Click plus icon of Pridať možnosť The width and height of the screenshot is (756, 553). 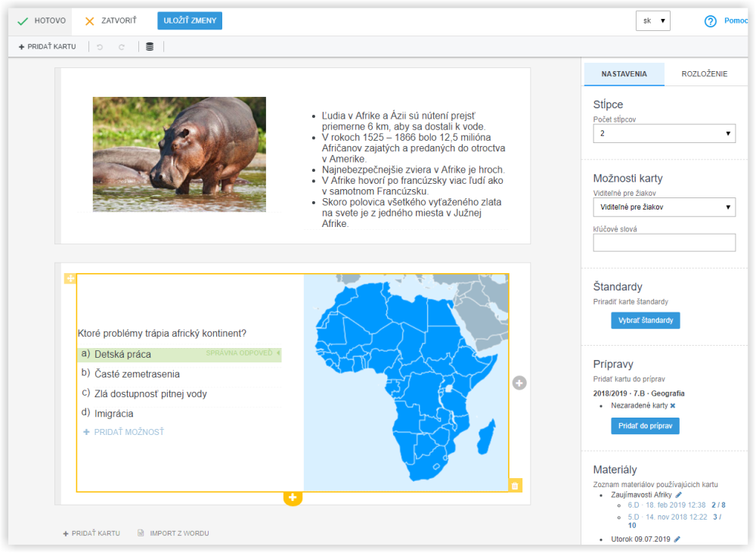(86, 432)
